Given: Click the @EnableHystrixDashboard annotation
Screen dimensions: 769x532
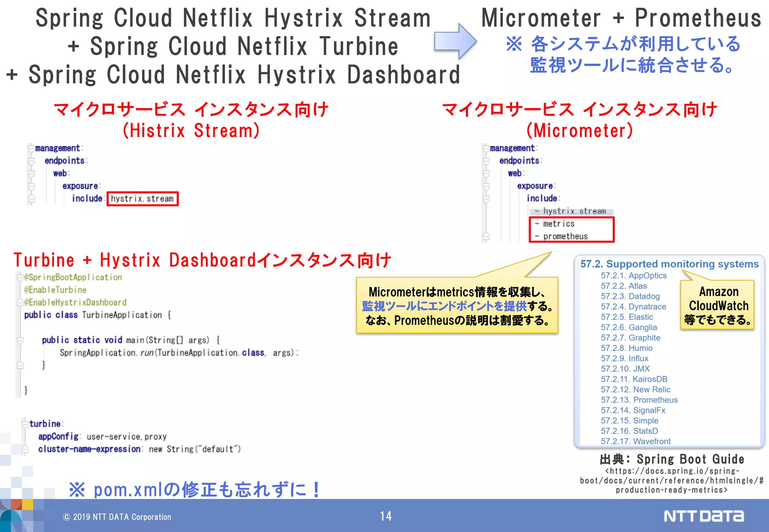Looking at the screenshot, I should (75, 302).
